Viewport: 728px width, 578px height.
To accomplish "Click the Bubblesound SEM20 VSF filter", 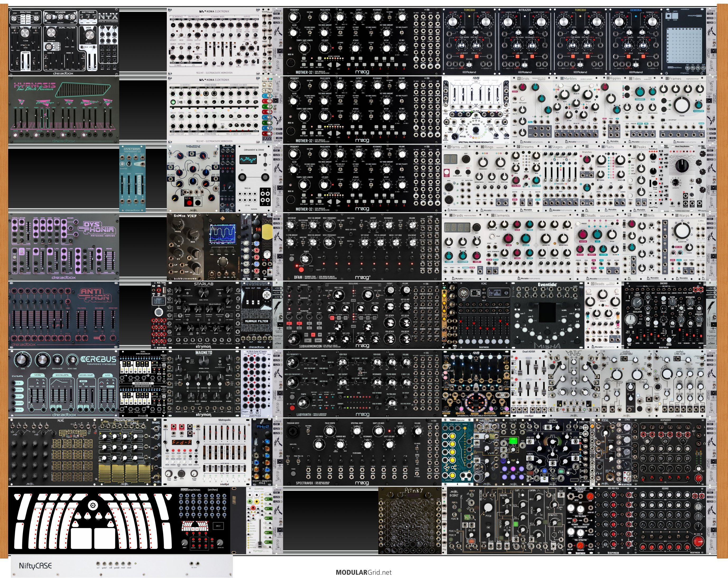I will coord(185,247).
